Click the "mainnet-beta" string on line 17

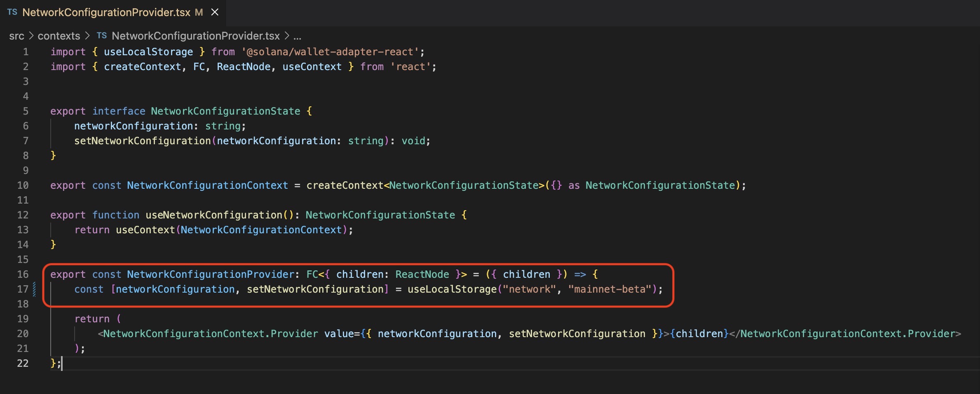pos(610,289)
